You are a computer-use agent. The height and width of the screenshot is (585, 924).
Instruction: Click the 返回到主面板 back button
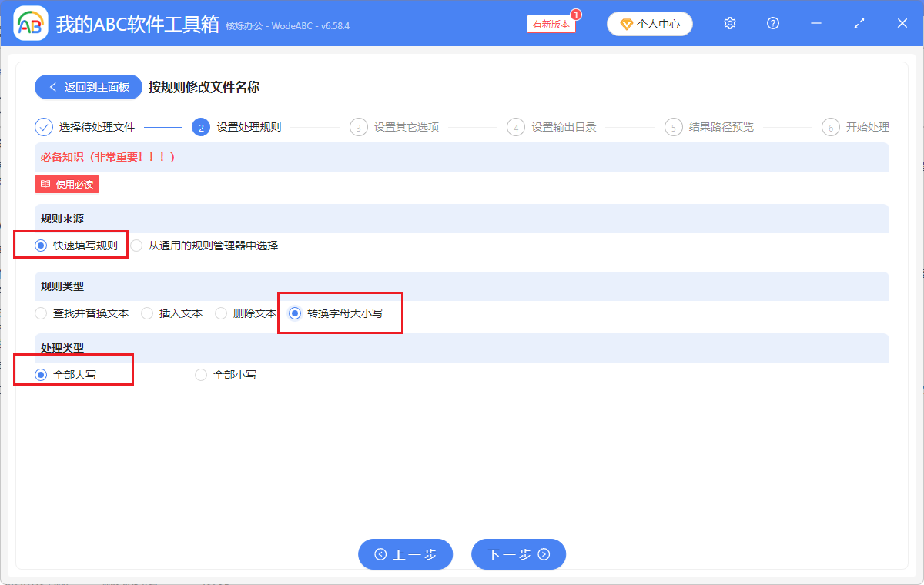click(x=88, y=86)
